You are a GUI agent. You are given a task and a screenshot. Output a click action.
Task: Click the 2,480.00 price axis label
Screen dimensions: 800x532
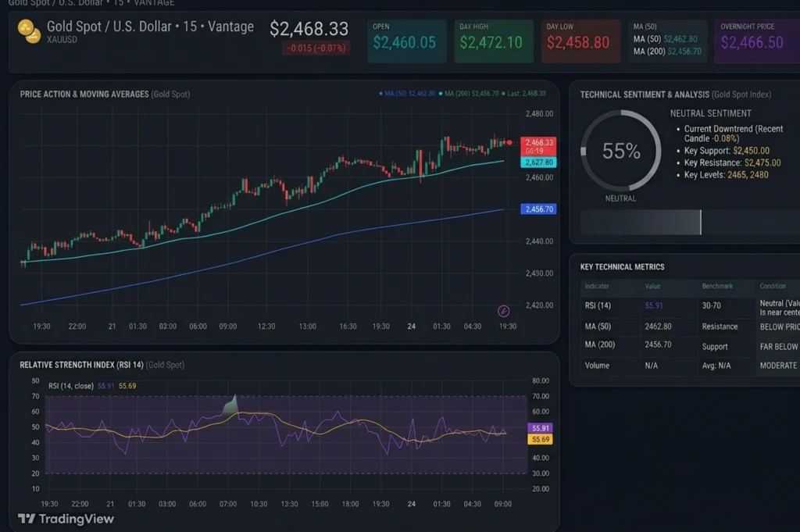tap(539, 114)
